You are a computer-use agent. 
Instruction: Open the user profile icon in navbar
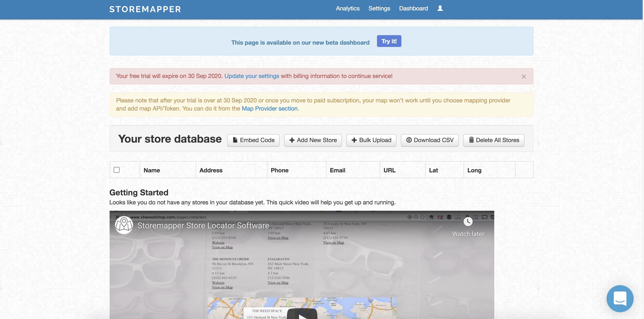(x=440, y=8)
